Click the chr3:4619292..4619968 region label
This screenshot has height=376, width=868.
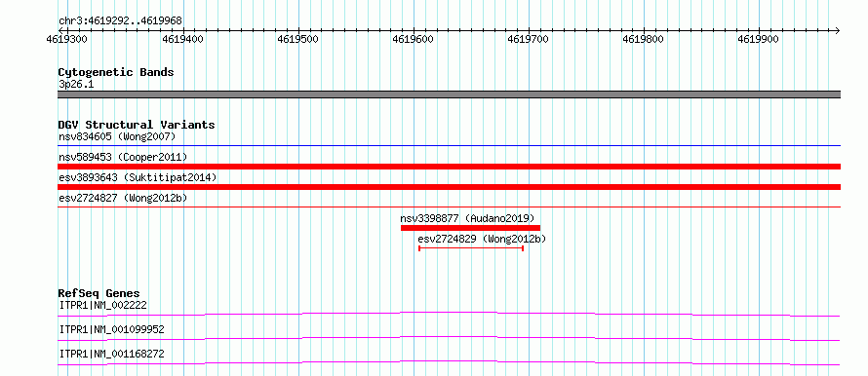120,21
